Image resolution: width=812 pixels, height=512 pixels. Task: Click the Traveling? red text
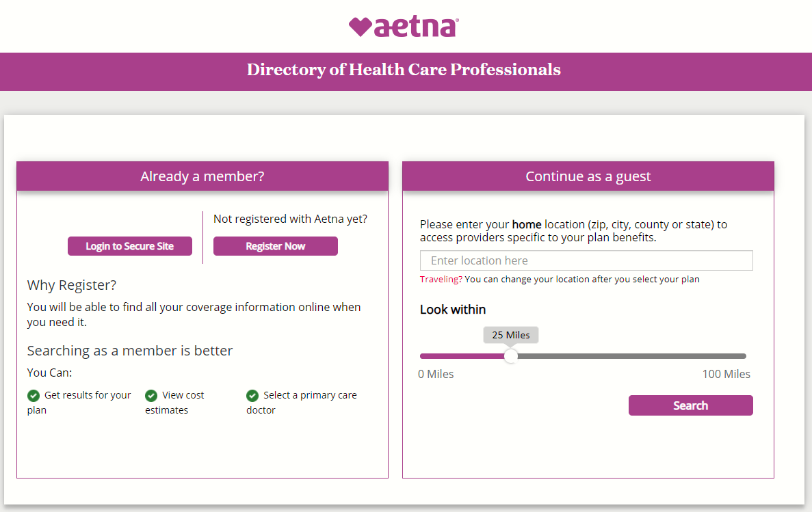click(x=441, y=279)
